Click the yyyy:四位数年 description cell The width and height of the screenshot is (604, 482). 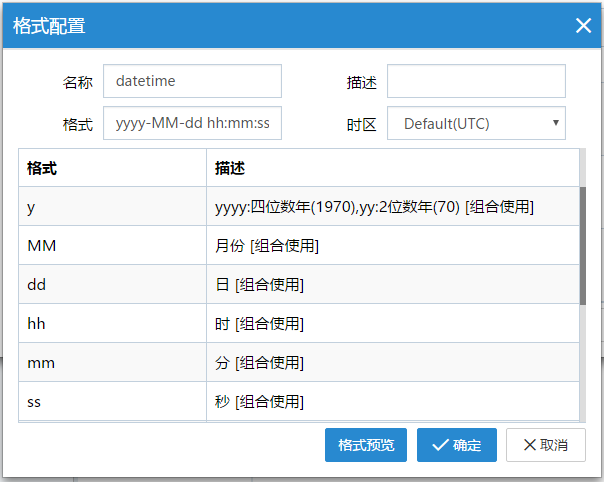click(x=392, y=207)
